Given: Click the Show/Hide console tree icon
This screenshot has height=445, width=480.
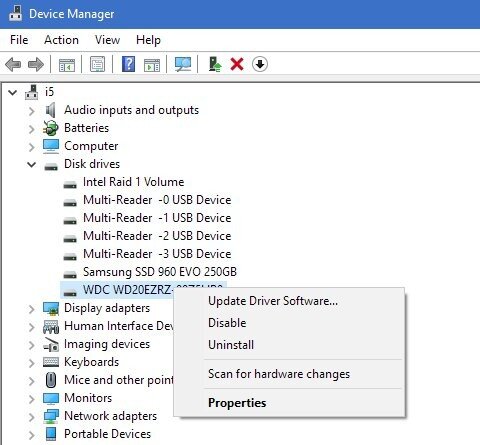Looking at the screenshot, I should [x=67, y=64].
